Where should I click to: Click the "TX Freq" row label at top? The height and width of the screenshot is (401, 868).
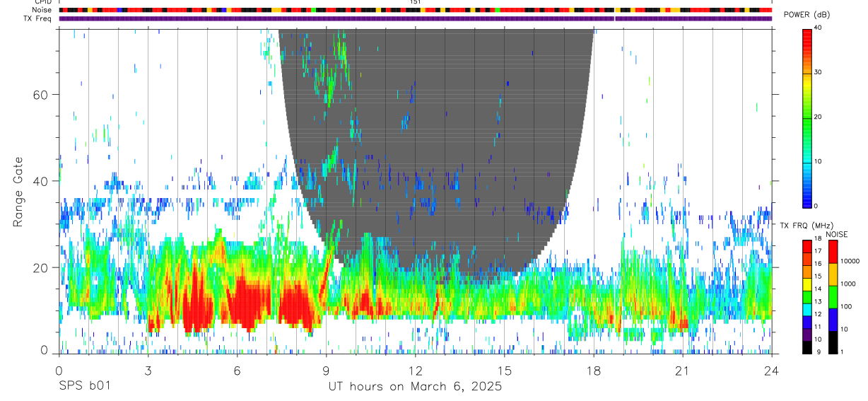(x=38, y=18)
